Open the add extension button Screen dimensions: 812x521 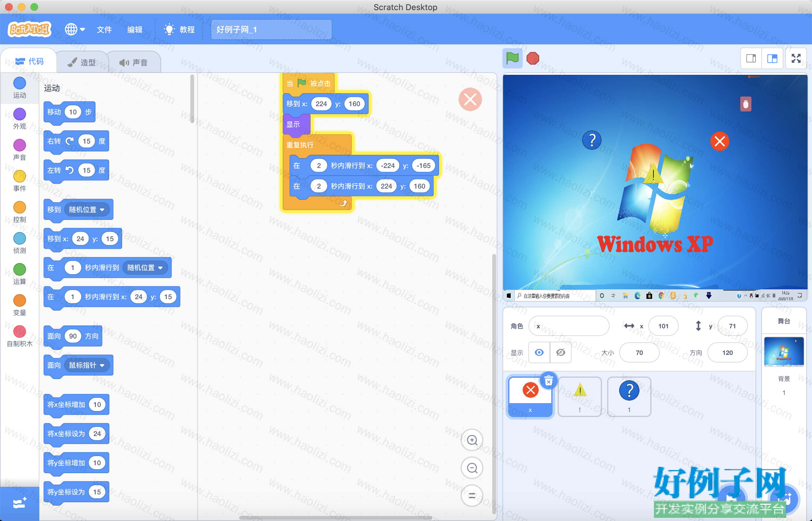(x=20, y=503)
